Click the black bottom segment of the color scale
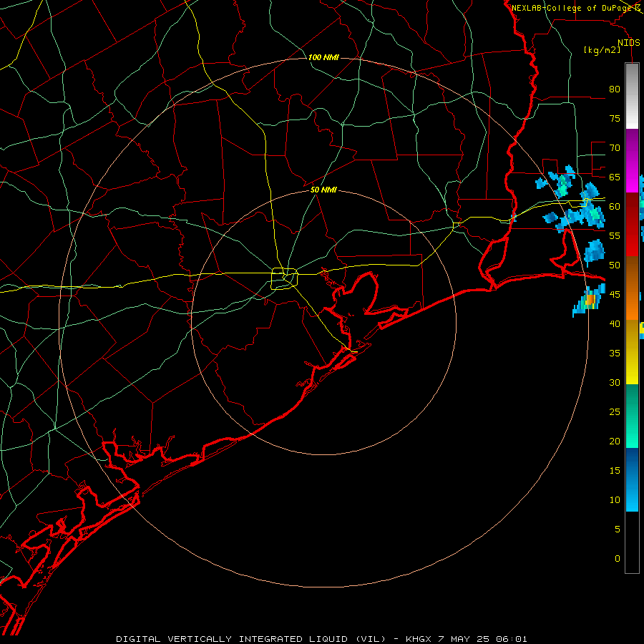 (632, 542)
